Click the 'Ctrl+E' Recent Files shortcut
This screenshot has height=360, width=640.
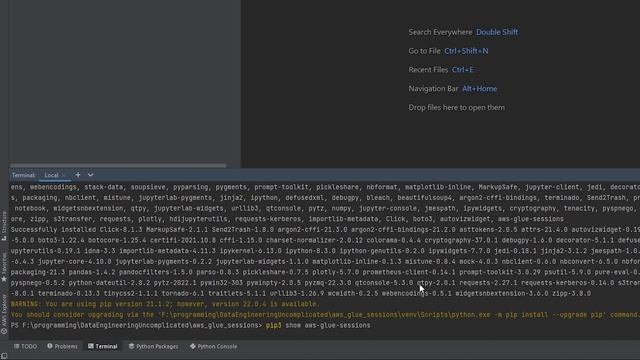point(463,70)
